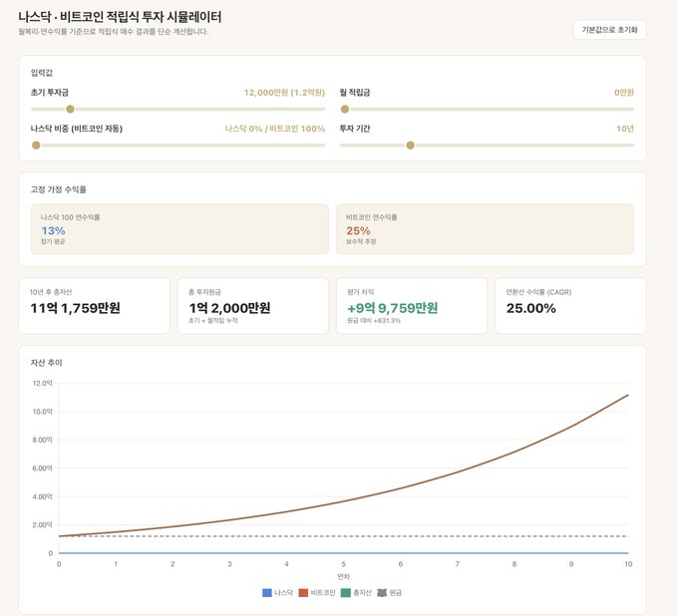Toggle the 비트코인 legend swatch in chart
The height and width of the screenshot is (616, 678).
coord(303,593)
